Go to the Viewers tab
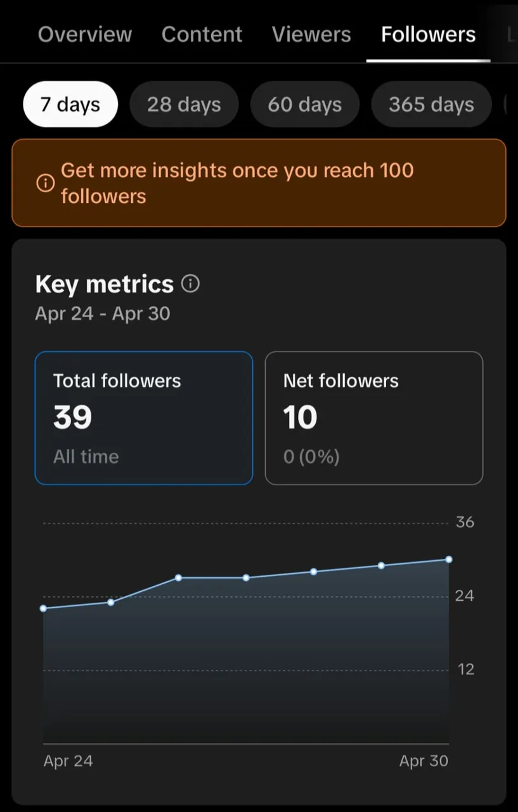 pos(311,34)
